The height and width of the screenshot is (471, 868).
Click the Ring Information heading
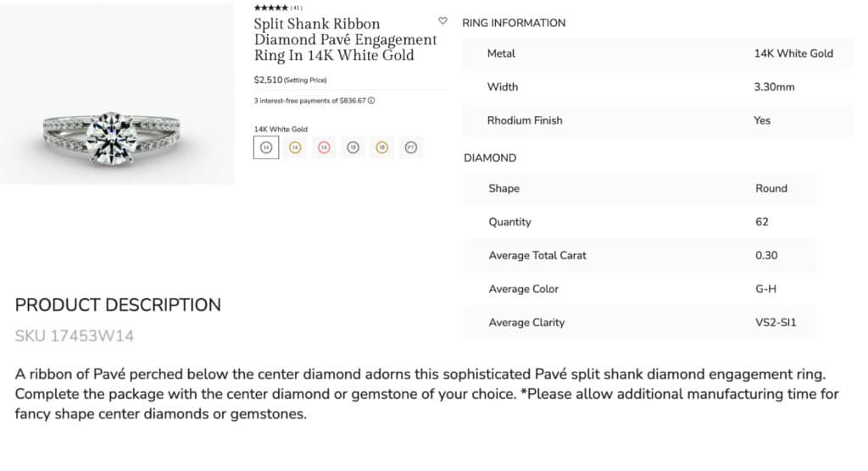(x=514, y=23)
